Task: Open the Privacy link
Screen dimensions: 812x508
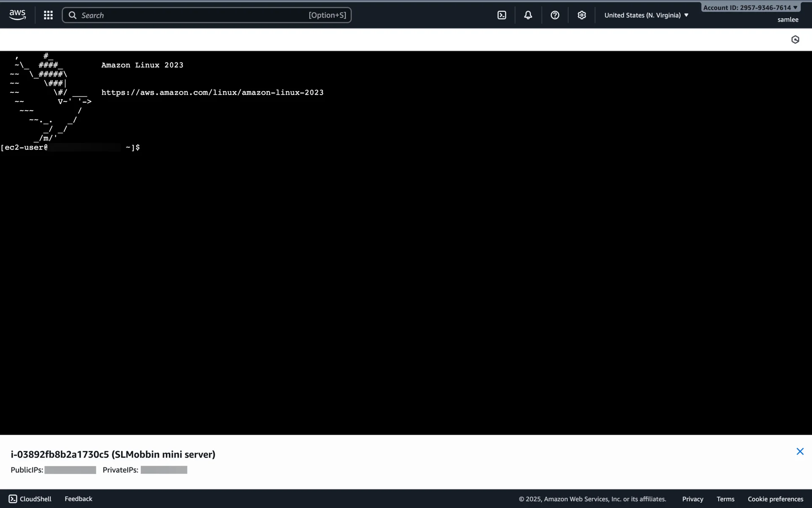Action: click(692, 499)
